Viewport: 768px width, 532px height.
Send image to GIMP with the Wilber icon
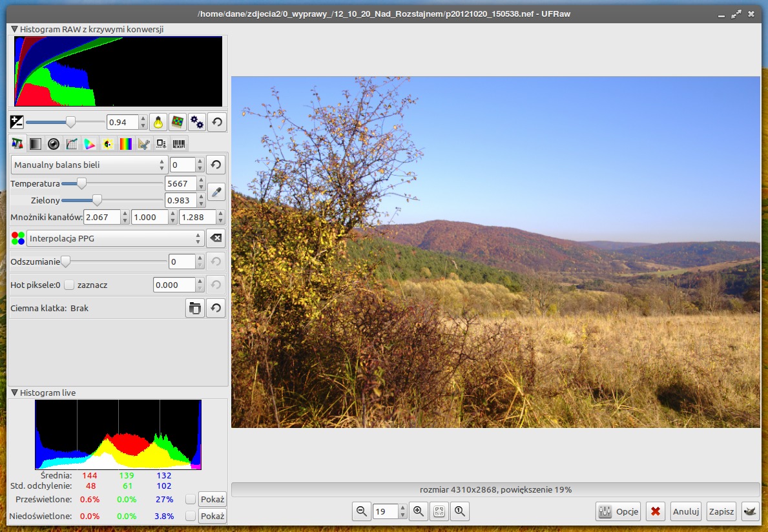[x=749, y=511]
